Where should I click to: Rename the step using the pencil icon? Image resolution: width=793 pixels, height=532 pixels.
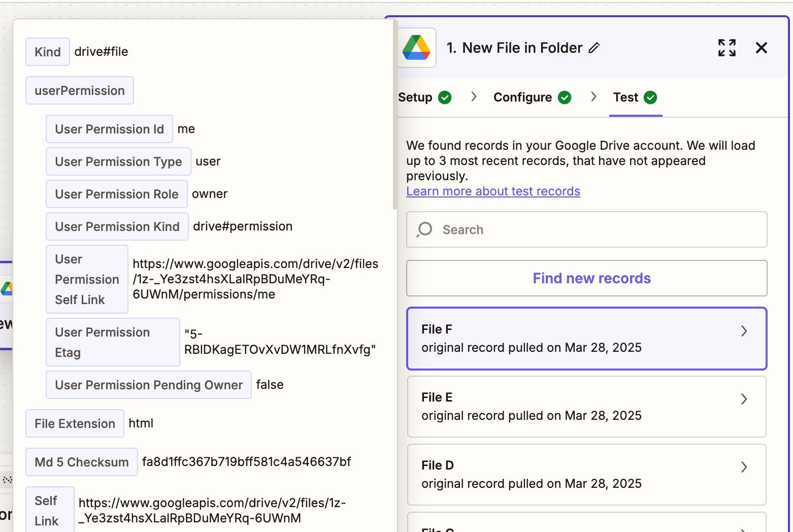coord(595,48)
